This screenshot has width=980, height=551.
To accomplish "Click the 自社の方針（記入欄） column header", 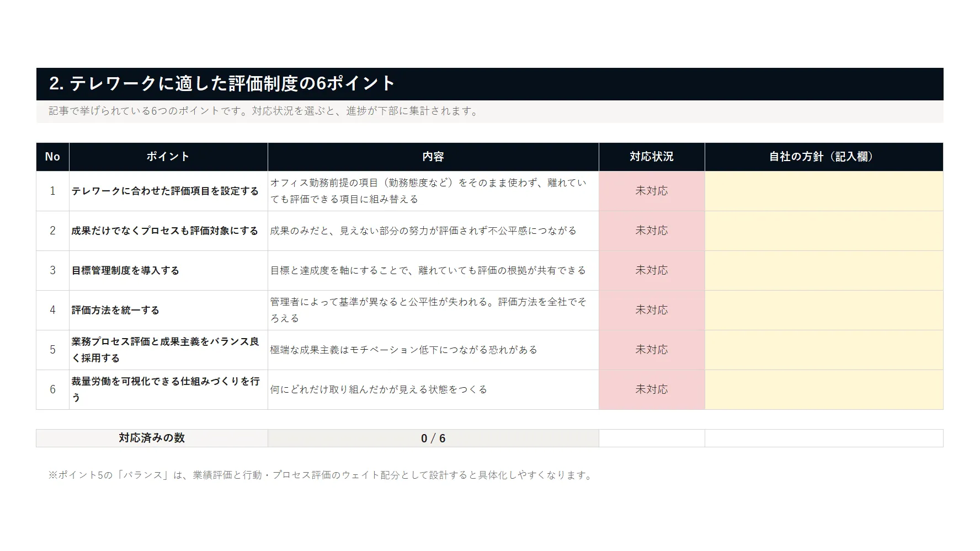I will coord(824,157).
